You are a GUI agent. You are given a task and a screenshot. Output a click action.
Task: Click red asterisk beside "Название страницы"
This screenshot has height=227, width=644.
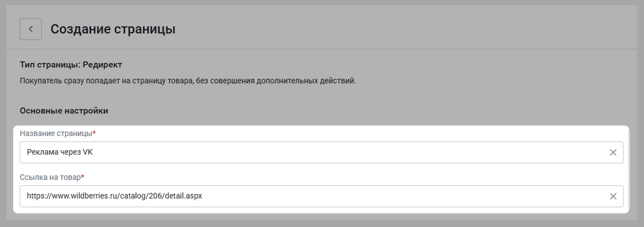(94, 133)
